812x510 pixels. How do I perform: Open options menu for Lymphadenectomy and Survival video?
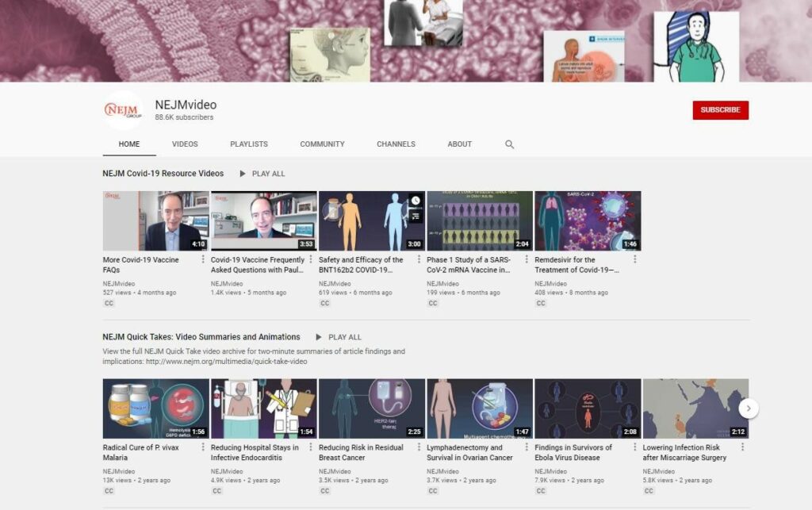tap(527, 447)
